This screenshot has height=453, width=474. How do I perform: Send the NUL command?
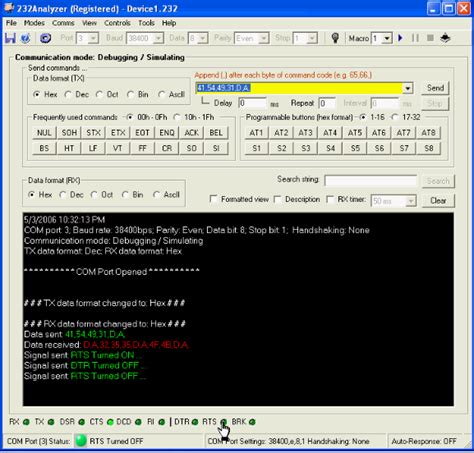pos(44,133)
